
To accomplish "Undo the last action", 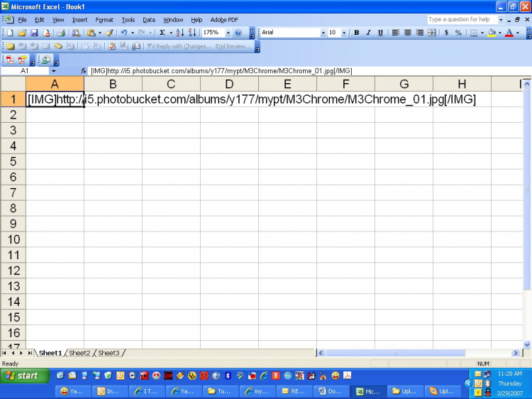I will tap(124, 33).
